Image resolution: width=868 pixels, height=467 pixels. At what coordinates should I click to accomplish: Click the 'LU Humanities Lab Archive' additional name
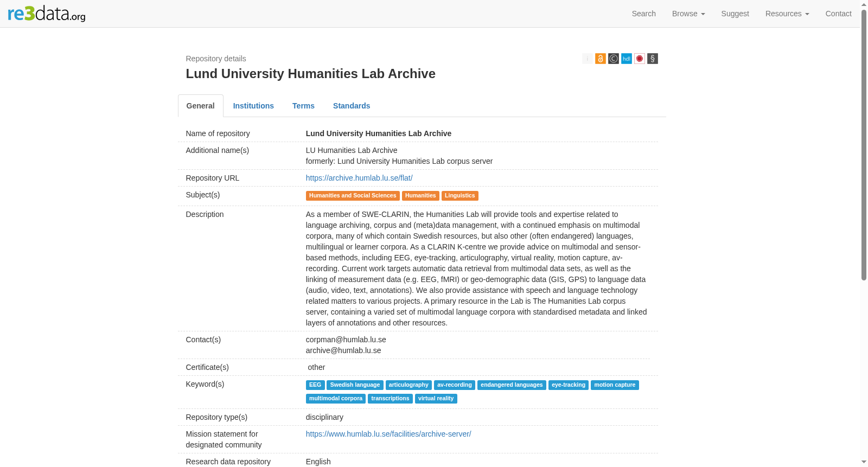pyautogui.click(x=352, y=150)
